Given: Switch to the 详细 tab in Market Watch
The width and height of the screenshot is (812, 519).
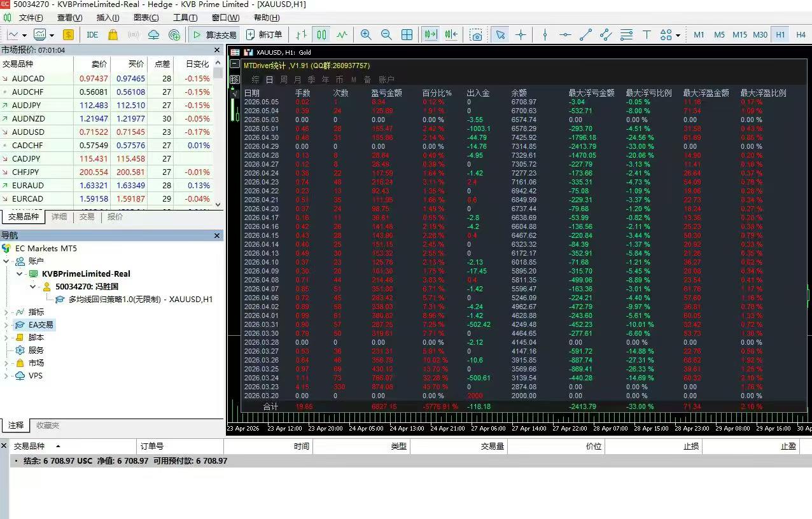Looking at the screenshot, I should coord(59,217).
